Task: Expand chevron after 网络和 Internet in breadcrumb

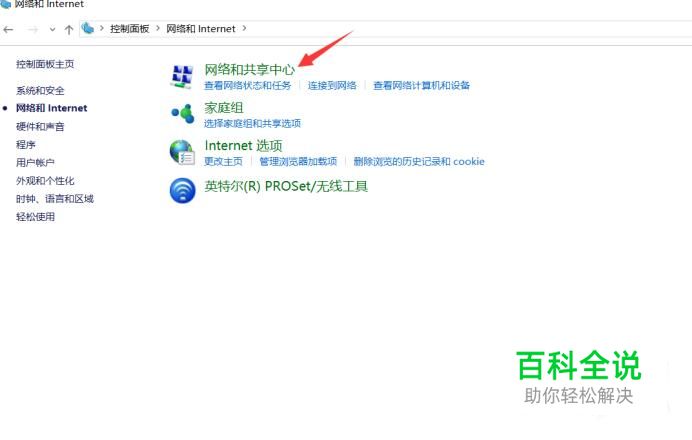Action: click(244, 29)
